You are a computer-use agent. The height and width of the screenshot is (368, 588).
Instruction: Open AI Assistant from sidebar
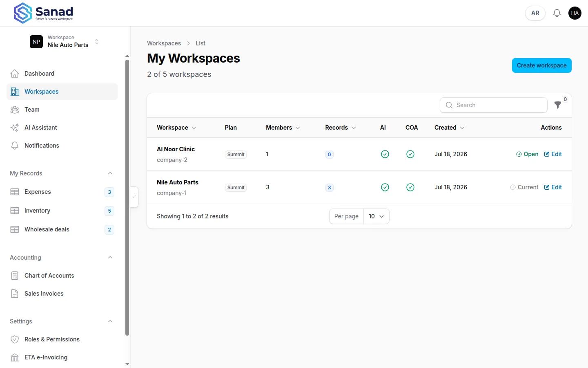tap(62, 128)
